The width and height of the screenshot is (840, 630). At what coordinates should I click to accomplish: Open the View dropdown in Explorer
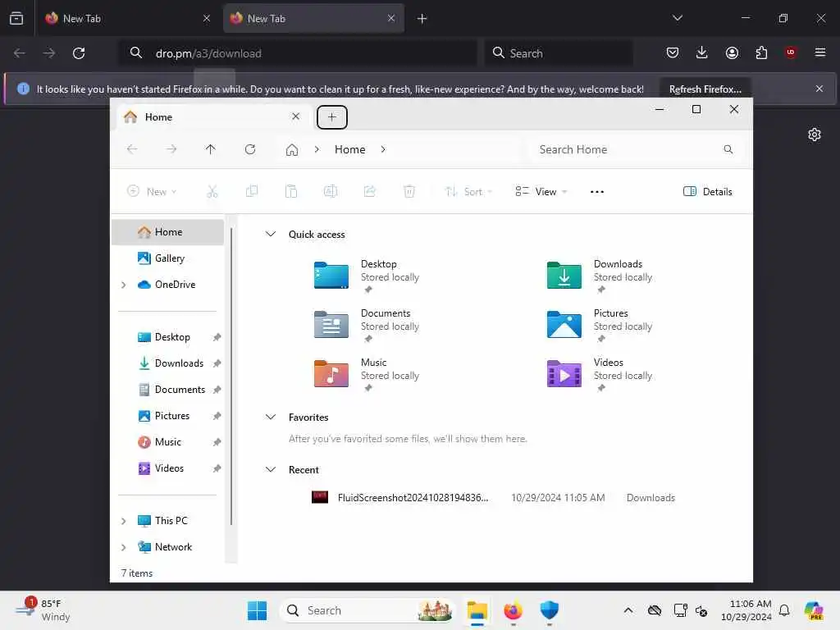coord(541,191)
